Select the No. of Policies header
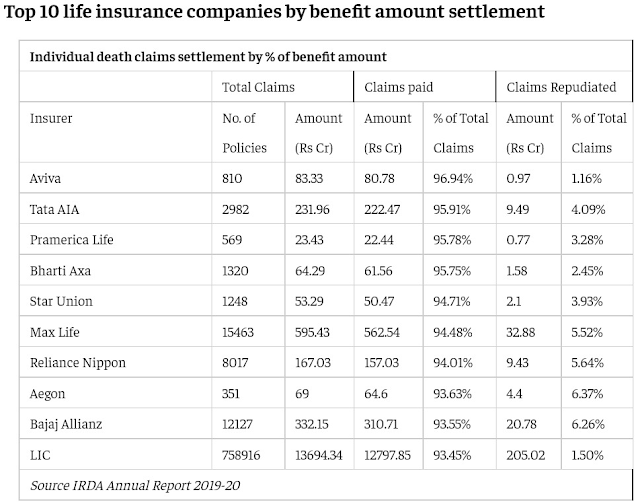The width and height of the screenshot is (640, 504). (x=245, y=132)
